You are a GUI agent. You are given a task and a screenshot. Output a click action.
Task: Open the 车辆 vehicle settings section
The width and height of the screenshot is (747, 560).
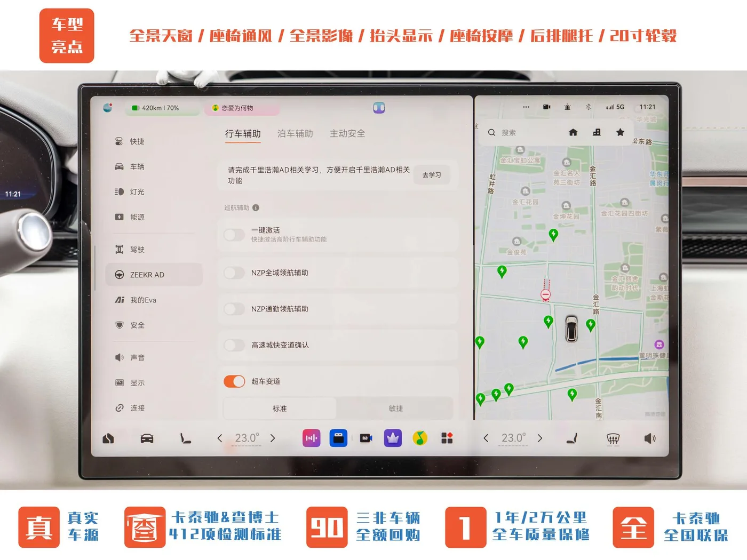[x=130, y=166]
